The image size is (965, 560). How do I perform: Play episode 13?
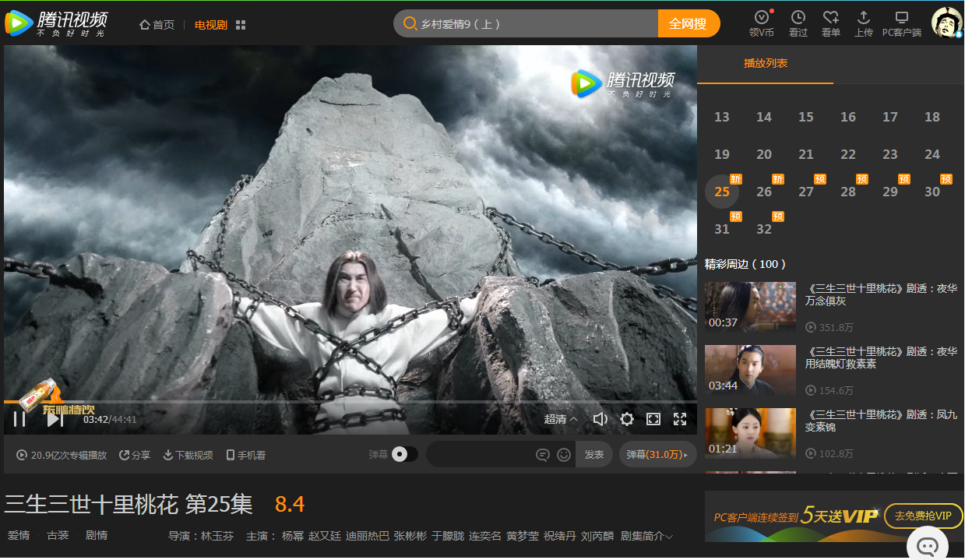(722, 117)
